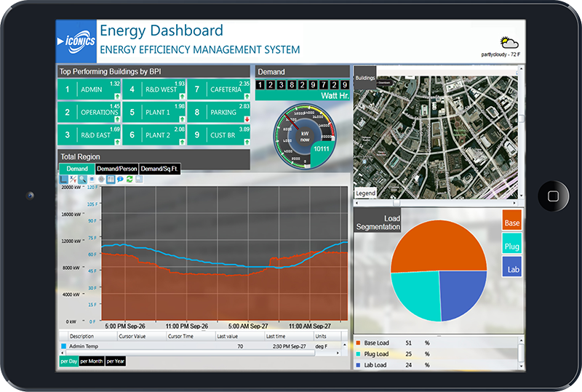The image size is (582, 392).
Task: Expand the Buildings panel on the map
Action: 365,77
